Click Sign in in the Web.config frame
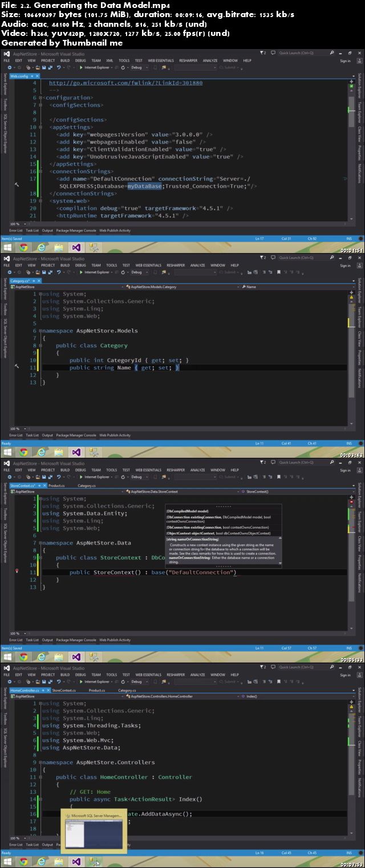This screenshot has width=365, height=868. pyautogui.click(x=345, y=61)
